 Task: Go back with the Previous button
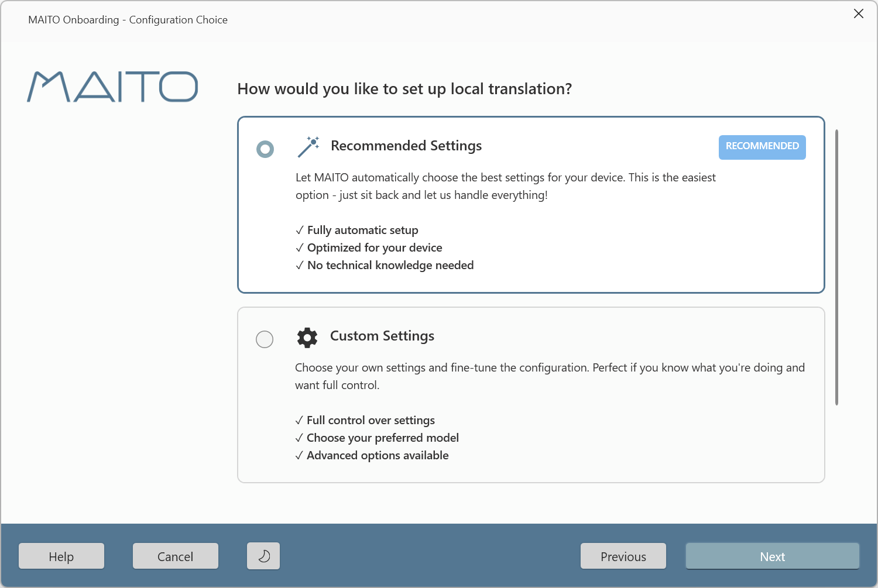(623, 556)
